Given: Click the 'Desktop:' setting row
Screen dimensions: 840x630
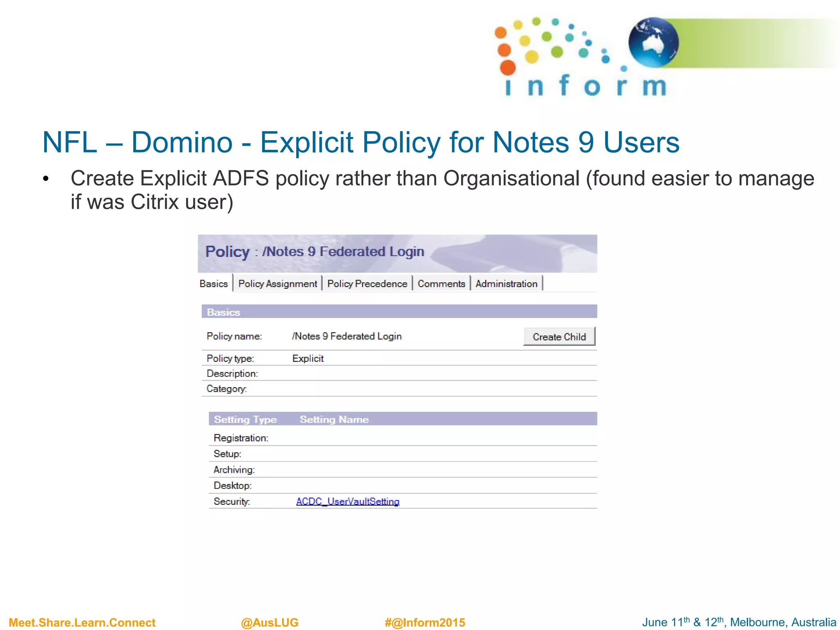Looking at the screenshot, I should tap(403, 486).
